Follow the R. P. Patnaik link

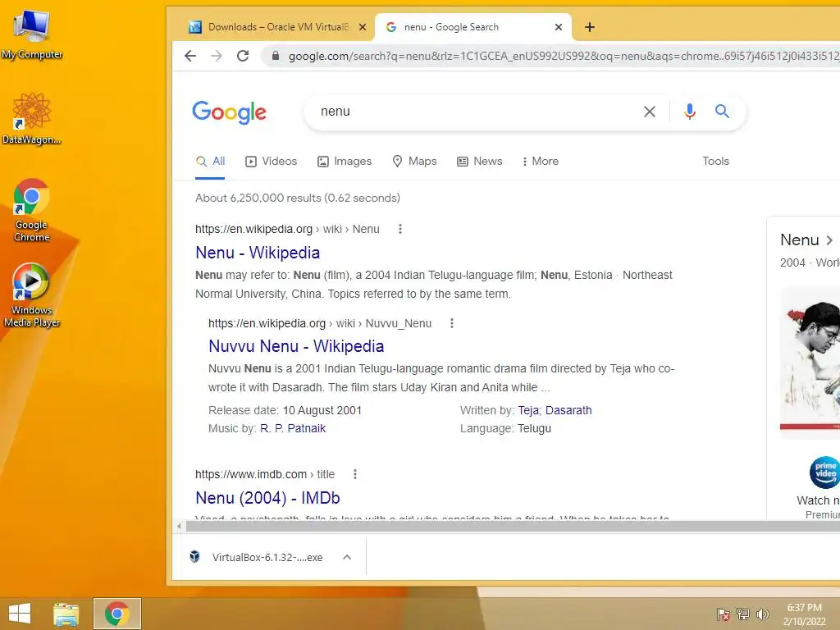coord(293,428)
